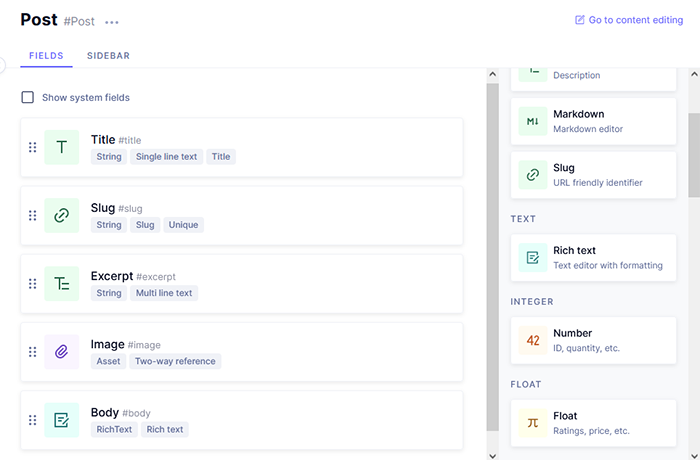Grab the drag handle of the Excerpt field
Image resolution: width=700 pixels, height=460 pixels.
click(33, 284)
